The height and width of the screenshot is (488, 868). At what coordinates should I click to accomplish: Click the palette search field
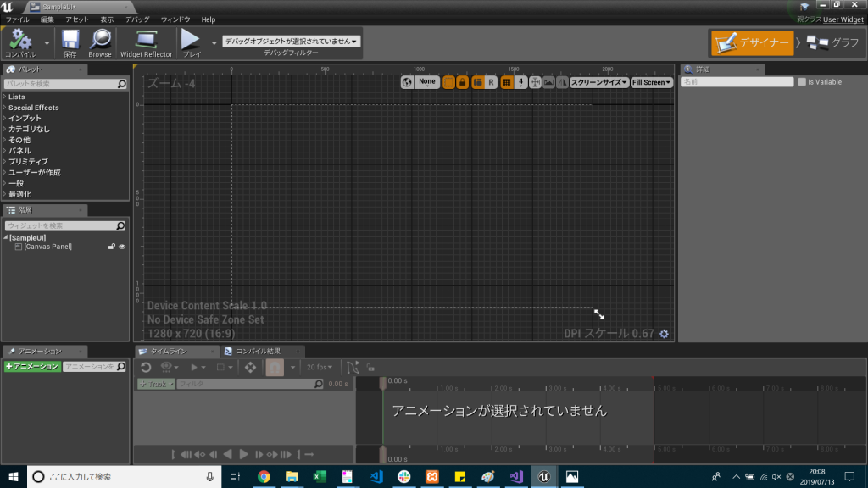(x=59, y=81)
